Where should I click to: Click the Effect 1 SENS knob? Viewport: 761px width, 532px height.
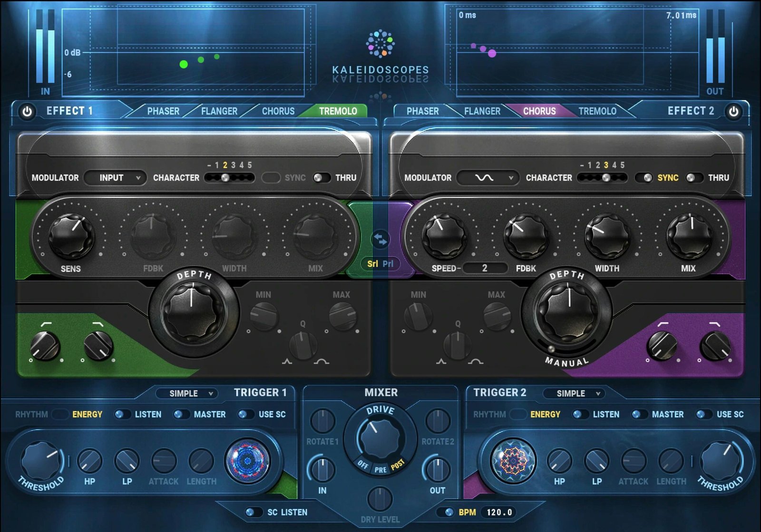(x=71, y=235)
